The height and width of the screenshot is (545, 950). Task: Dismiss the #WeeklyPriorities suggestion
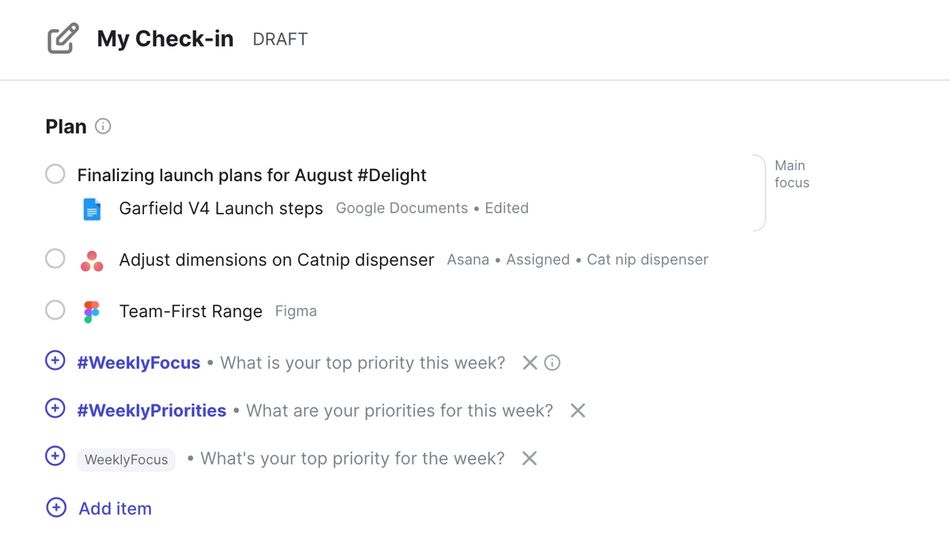578,411
